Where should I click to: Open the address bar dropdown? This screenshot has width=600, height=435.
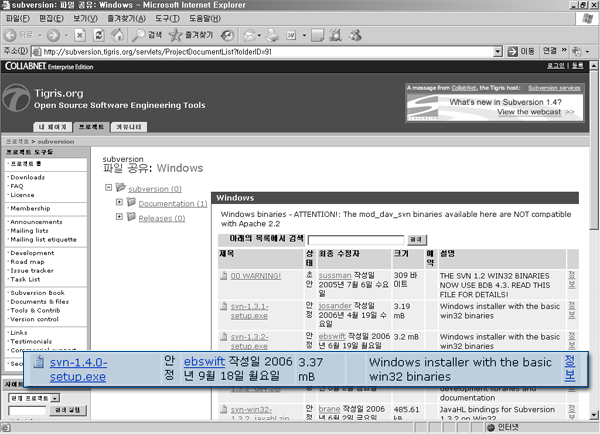(497, 51)
